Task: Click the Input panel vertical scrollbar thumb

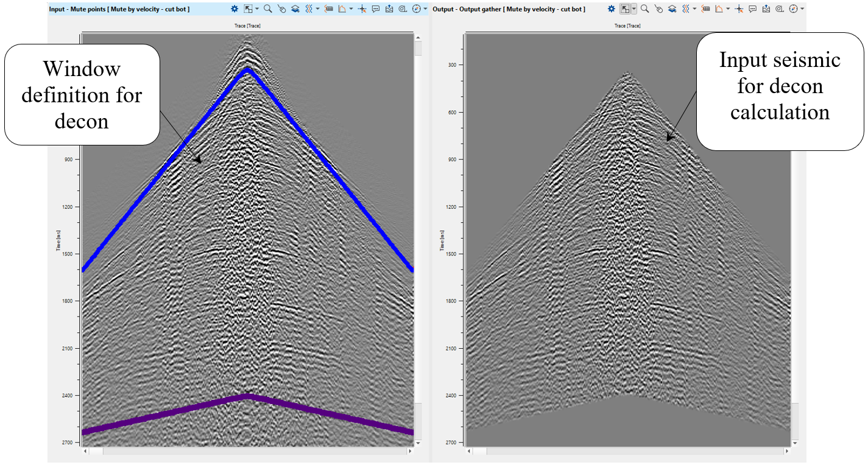Action: [x=418, y=47]
